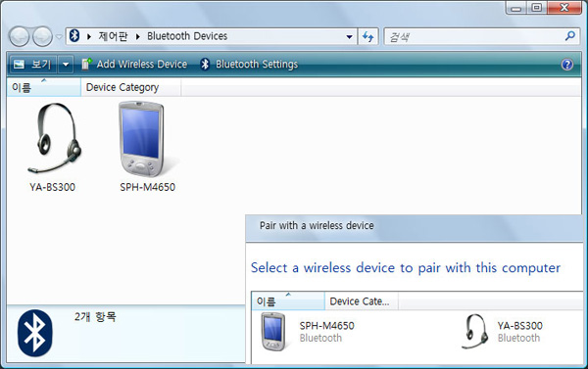Screen dimensions: 588x369
Task: Open Bluetooth Settings from the toolbar
Action: tap(249, 64)
